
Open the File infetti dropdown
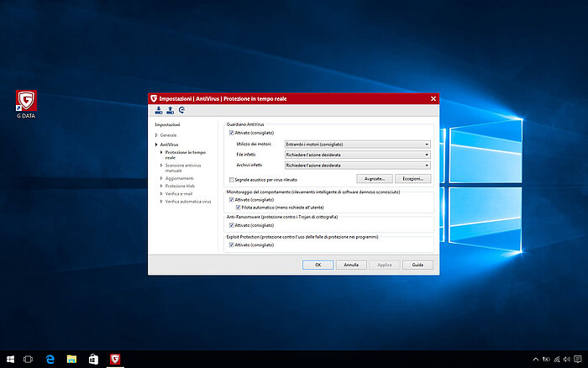click(x=357, y=155)
